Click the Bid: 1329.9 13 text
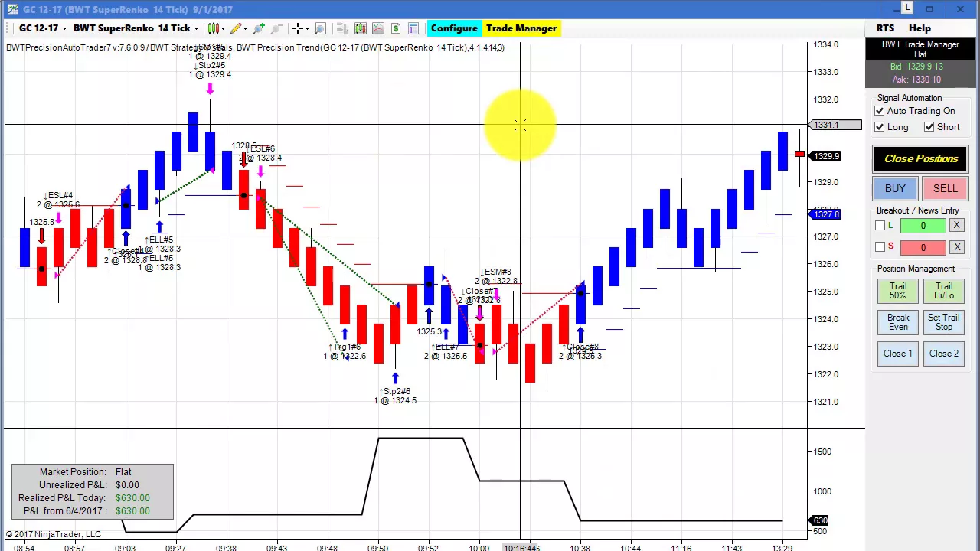 coord(916,67)
